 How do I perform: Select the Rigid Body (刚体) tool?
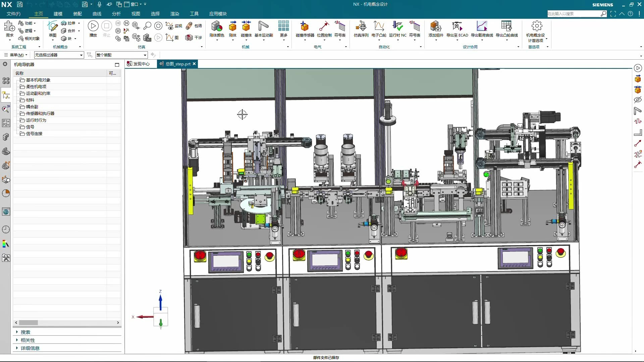[232, 26]
